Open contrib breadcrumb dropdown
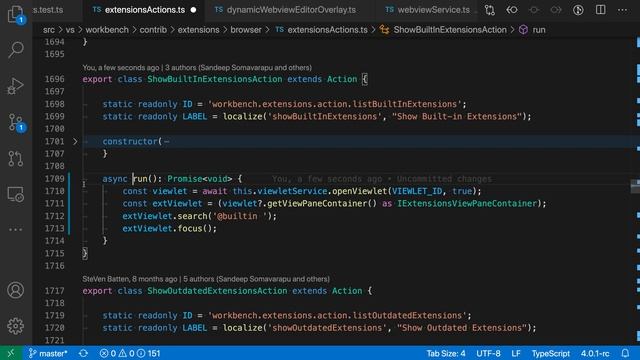 click(153, 30)
